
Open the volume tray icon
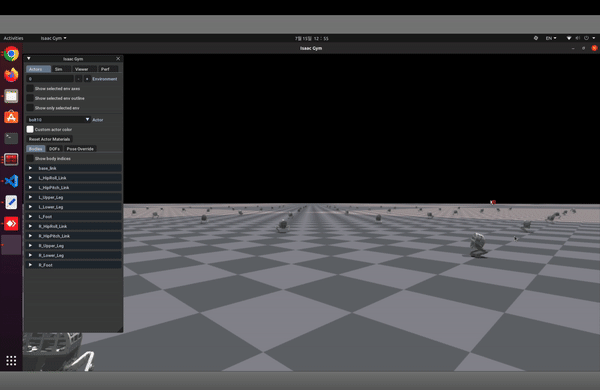[x=577, y=38]
